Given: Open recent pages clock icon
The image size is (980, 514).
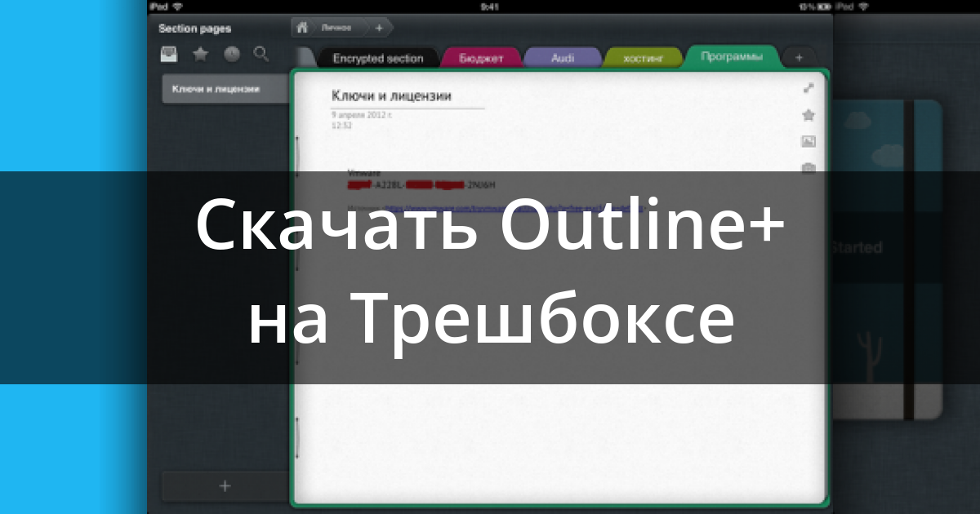Looking at the screenshot, I should point(232,55).
